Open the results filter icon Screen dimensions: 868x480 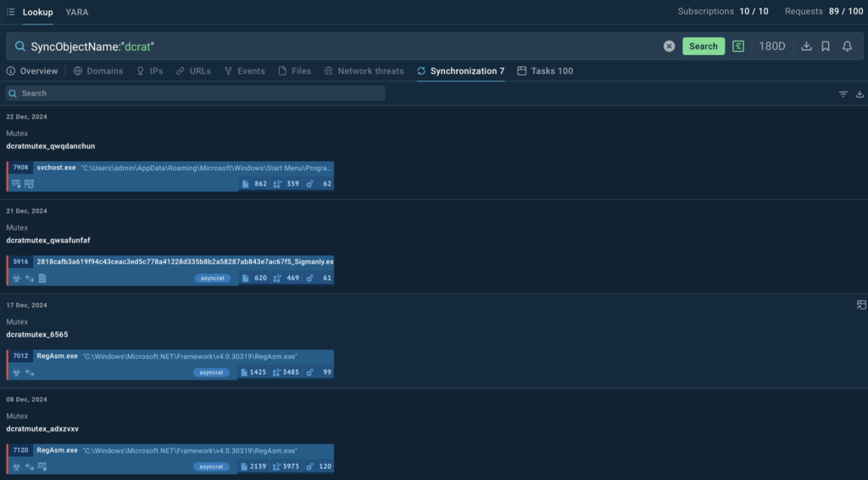[x=843, y=94]
